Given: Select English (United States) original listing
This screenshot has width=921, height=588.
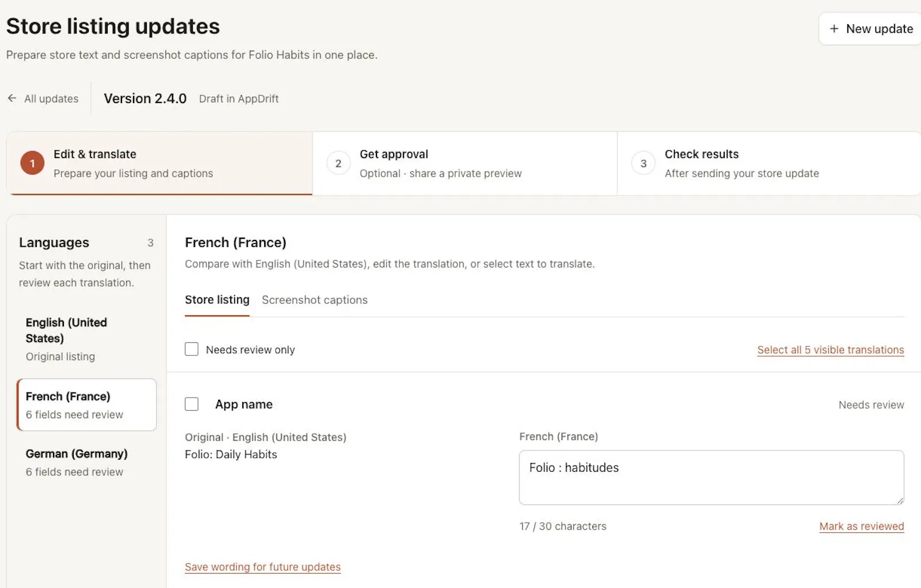Looking at the screenshot, I should (x=86, y=339).
